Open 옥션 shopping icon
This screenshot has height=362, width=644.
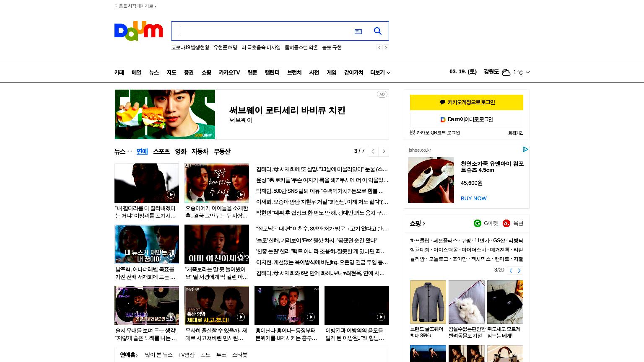click(506, 223)
